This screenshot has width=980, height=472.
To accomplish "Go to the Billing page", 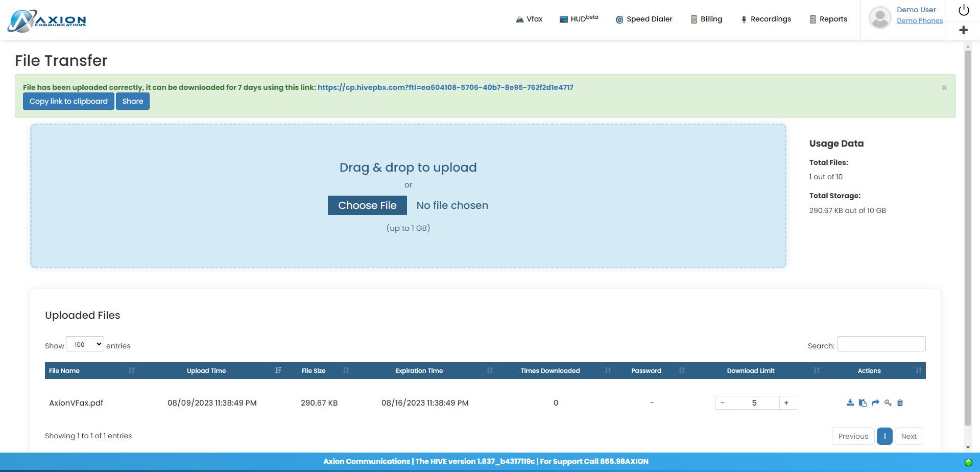I will pos(706,19).
